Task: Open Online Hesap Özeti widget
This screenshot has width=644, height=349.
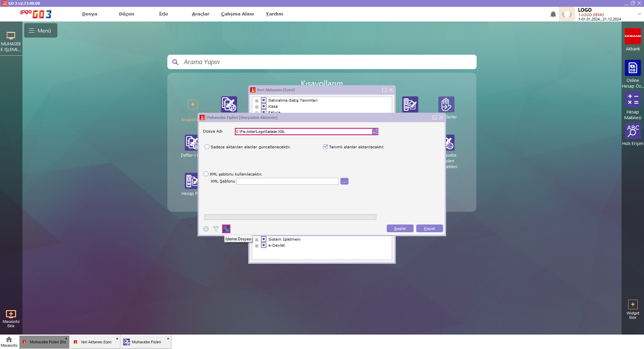Action: coord(633,68)
